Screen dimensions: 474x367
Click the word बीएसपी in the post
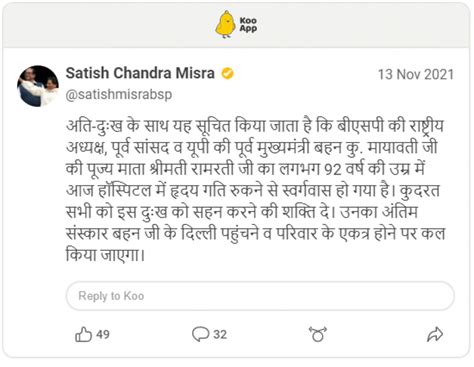click(360, 126)
